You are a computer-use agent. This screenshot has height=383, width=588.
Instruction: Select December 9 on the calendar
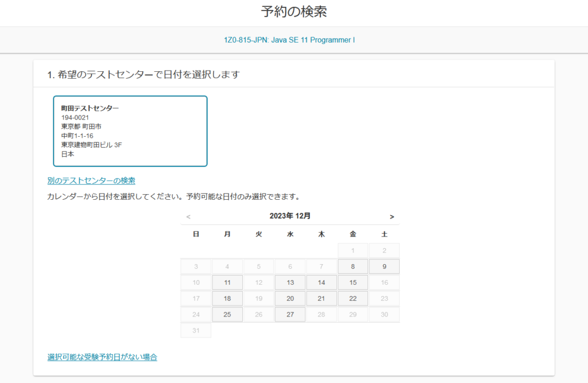pyautogui.click(x=384, y=266)
